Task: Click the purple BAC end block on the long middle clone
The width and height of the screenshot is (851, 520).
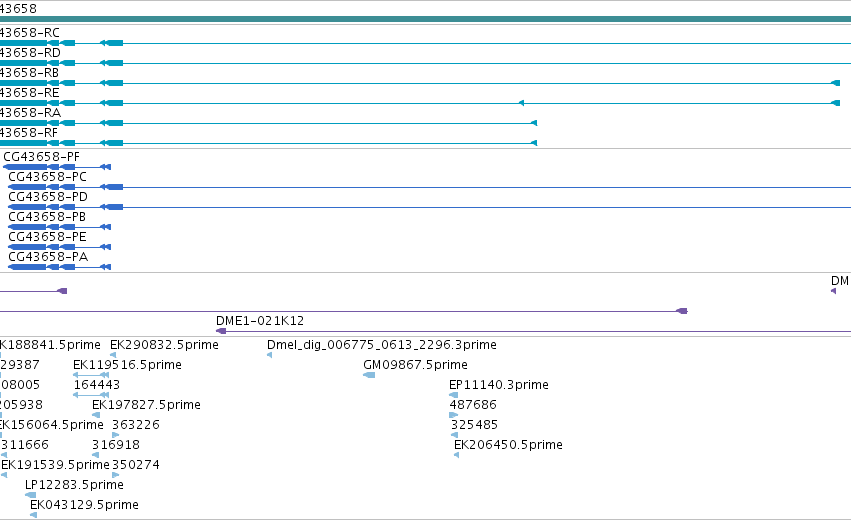Action: click(x=682, y=311)
